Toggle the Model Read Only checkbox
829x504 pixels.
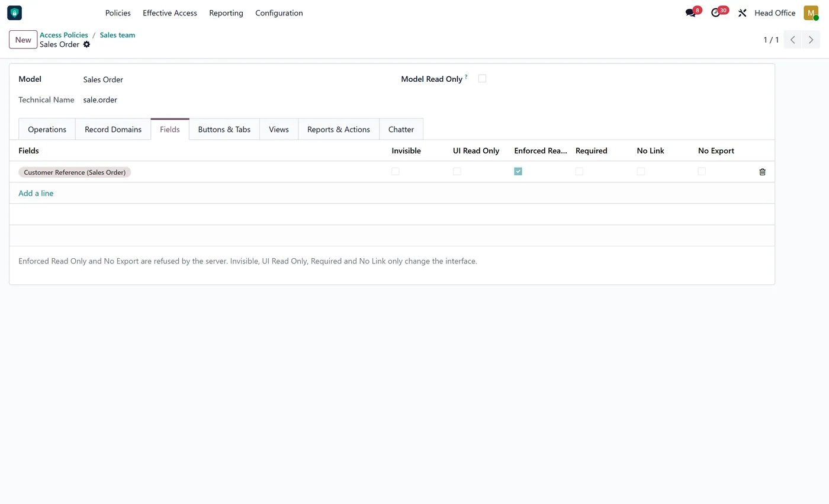(x=482, y=78)
